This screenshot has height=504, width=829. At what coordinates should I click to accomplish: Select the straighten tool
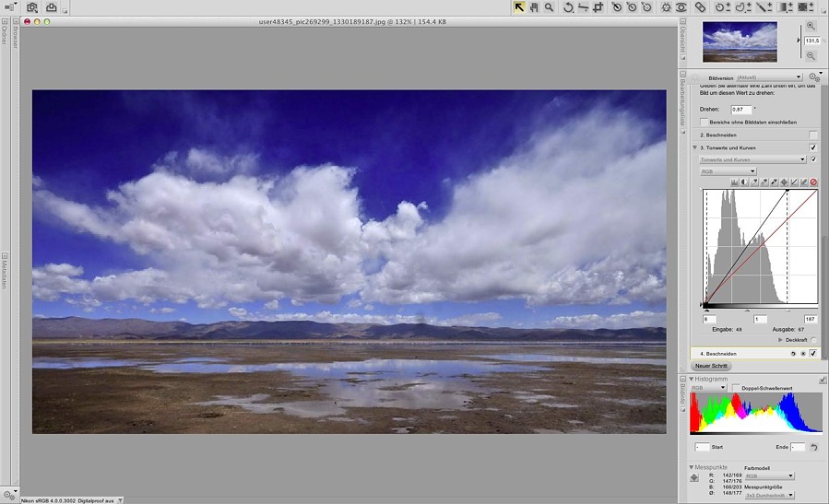[583, 7]
